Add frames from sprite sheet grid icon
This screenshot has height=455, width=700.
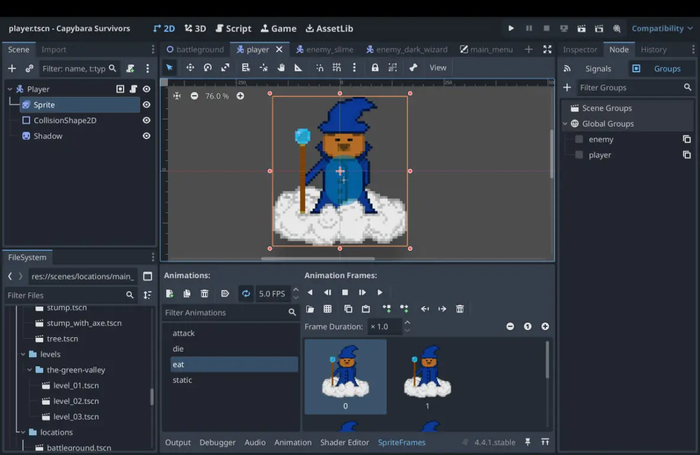(328, 309)
